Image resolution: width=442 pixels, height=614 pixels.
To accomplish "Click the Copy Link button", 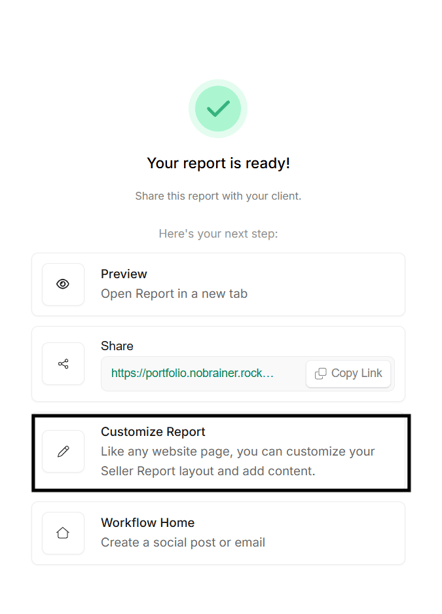I will pos(348,374).
